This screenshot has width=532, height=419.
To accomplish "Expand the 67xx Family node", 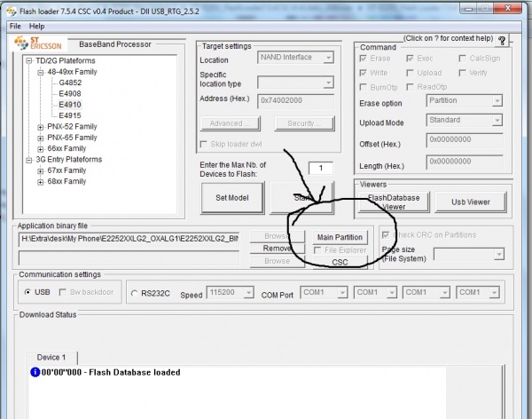I will click(x=41, y=171).
